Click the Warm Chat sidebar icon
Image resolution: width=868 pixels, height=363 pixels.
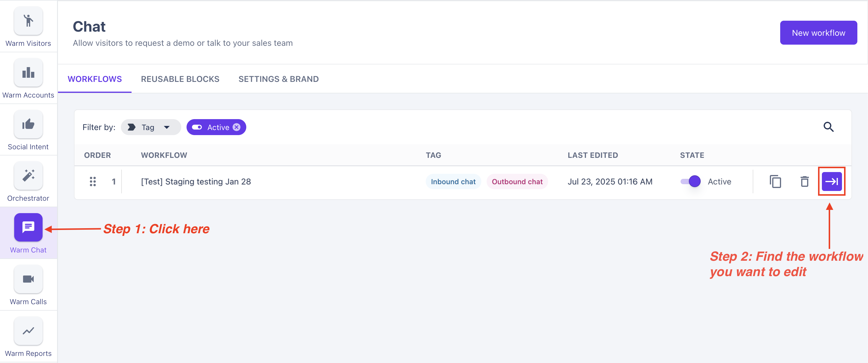pos(28,228)
